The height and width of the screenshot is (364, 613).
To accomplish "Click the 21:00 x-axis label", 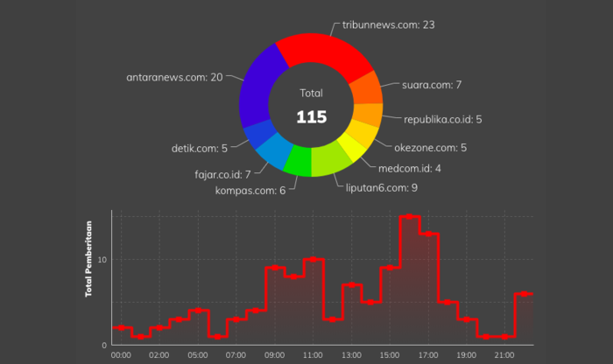I will [504, 355].
